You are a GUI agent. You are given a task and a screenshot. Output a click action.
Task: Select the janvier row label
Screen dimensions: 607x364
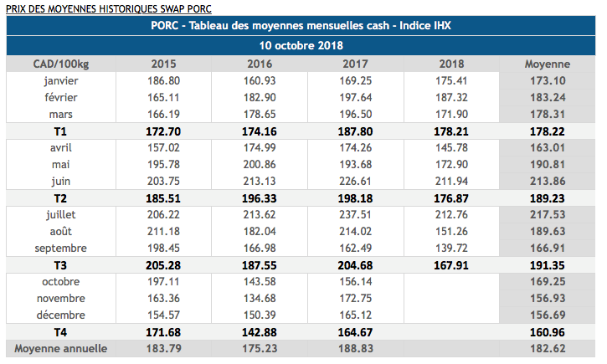[x=60, y=80]
